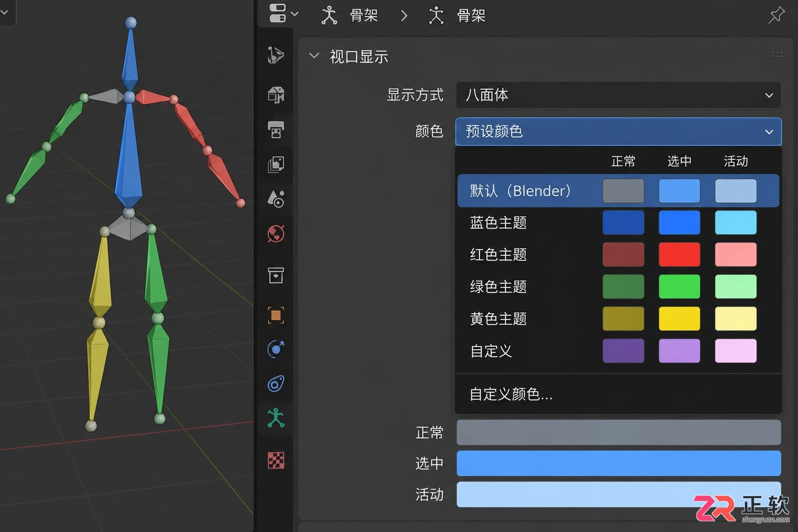Image resolution: width=798 pixels, height=532 pixels.
Task: Open the green Armature data properties tab
Action: tap(275, 418)
